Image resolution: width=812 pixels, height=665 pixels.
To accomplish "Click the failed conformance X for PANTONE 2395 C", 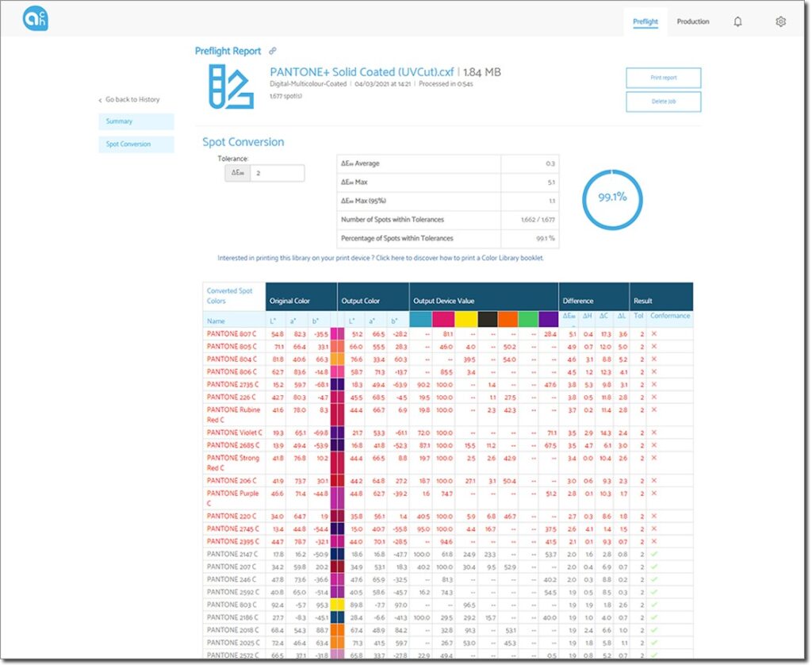I will point(654,541).
